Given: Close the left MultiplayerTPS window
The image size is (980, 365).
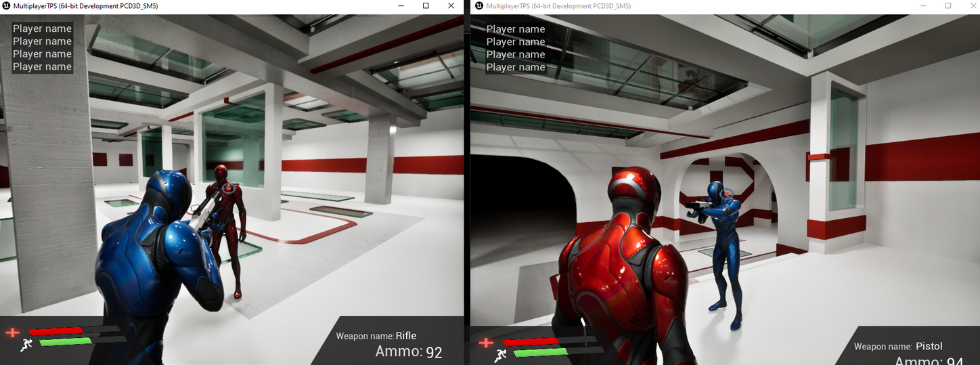Looking at the screenshot, I should pyautogui.click(x=451, y=5).
